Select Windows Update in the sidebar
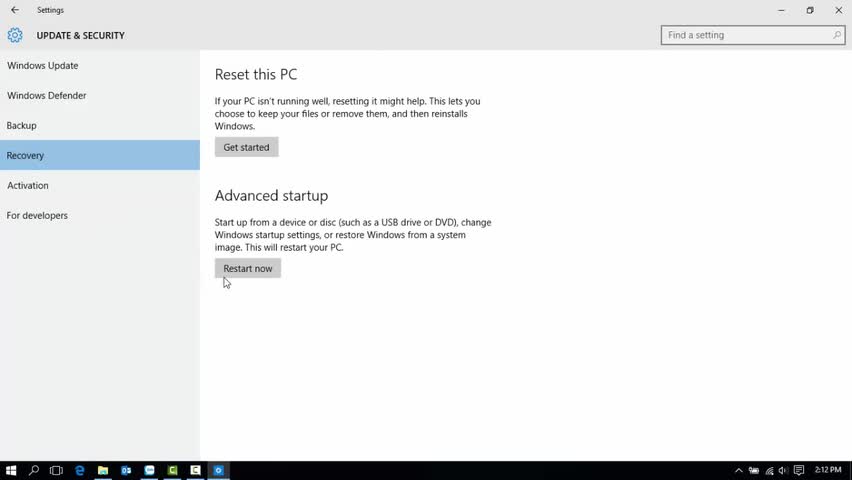Image resolution: width=852 pixels, height=480 pixels. click(x=100, y=65)
